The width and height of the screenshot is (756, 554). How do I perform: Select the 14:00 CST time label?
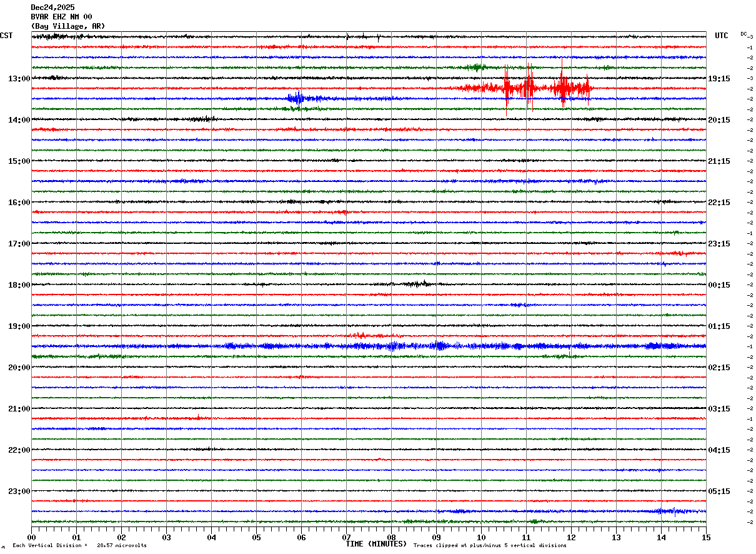point(19,120)
